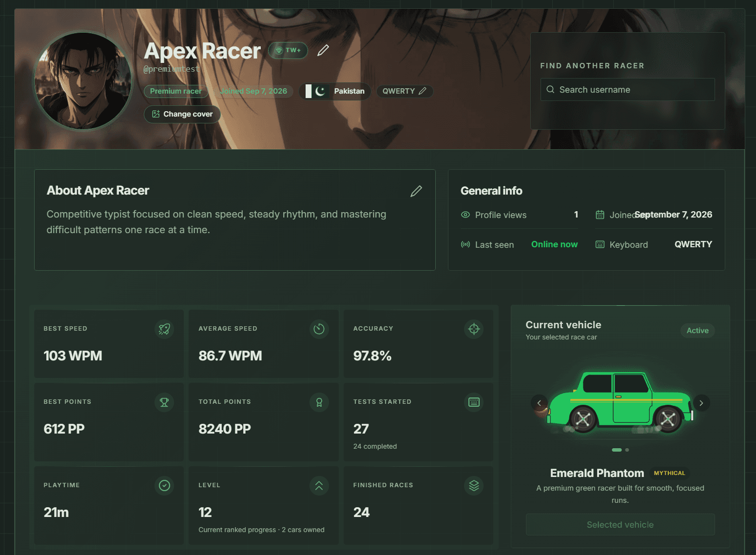Edit the QWERTY keyboard layout chip
Image resolution: width=756 pixels, height=555 pixels.
pyautogui.click(x=405, y=91)
